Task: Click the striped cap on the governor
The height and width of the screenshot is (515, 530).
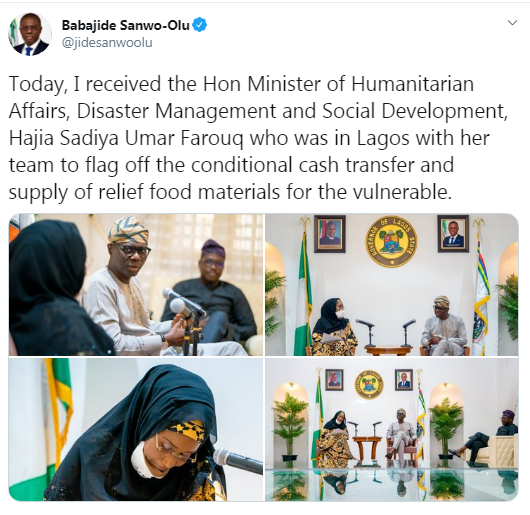Action: pos(128,230)
